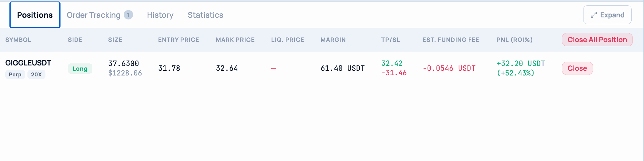Click the PNL (ROI%) column header
Viewport: 644px width, 161px height.
click(x=514, y=40)
